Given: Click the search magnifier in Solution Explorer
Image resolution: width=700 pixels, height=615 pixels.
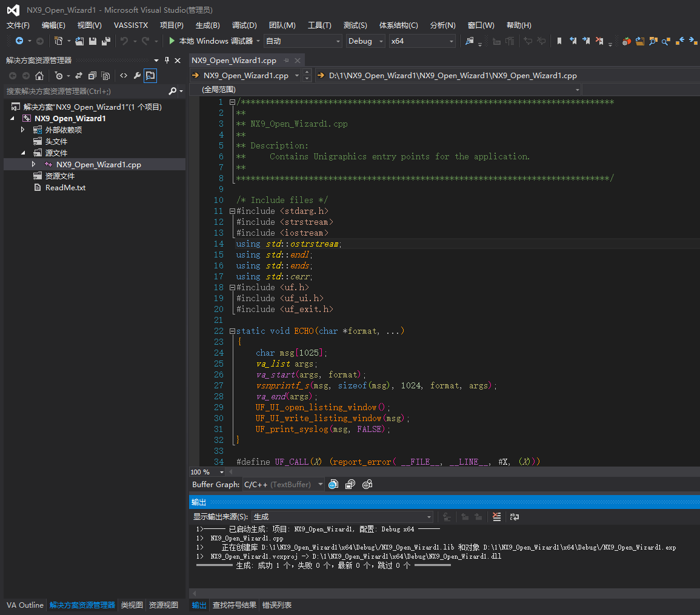Looking at the screenshot, I should (173, 91).
